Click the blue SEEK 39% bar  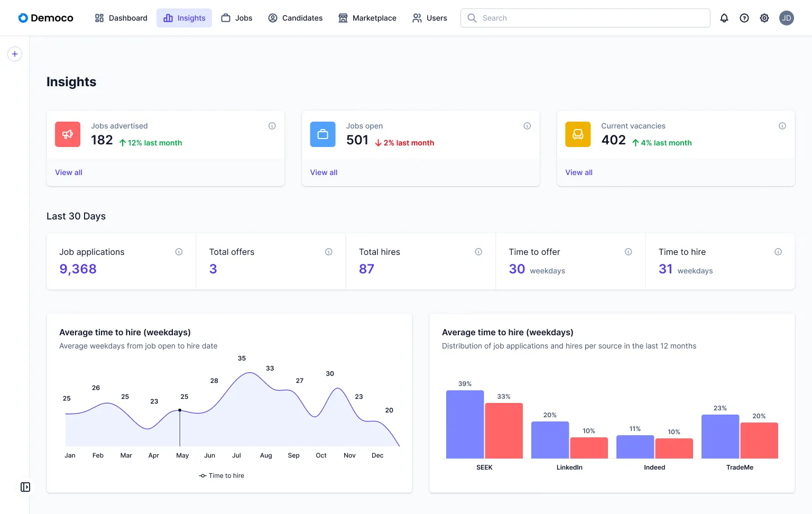coord(465,424)
